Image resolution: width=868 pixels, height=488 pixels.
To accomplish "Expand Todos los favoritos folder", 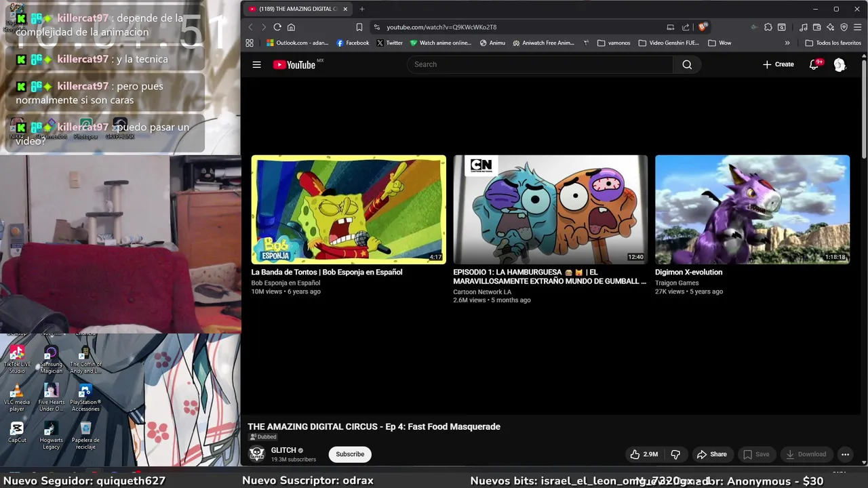I will (833, 43).
